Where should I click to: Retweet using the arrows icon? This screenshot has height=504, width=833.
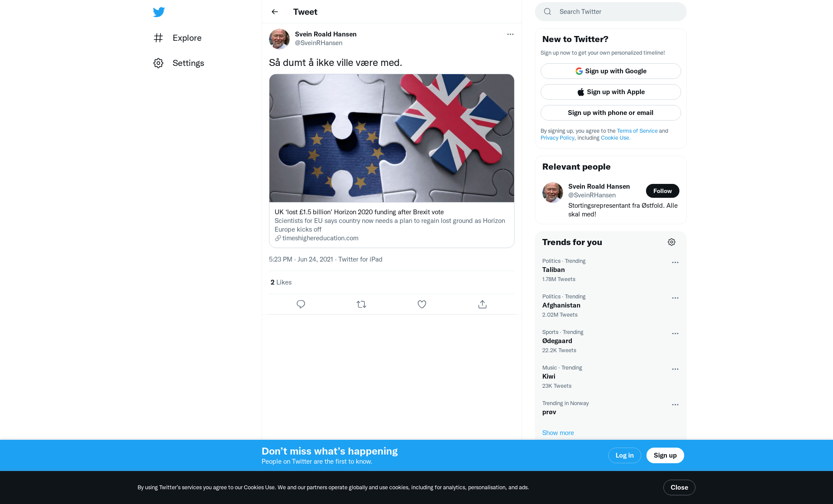pyautogui.click(x=361, y=304)
